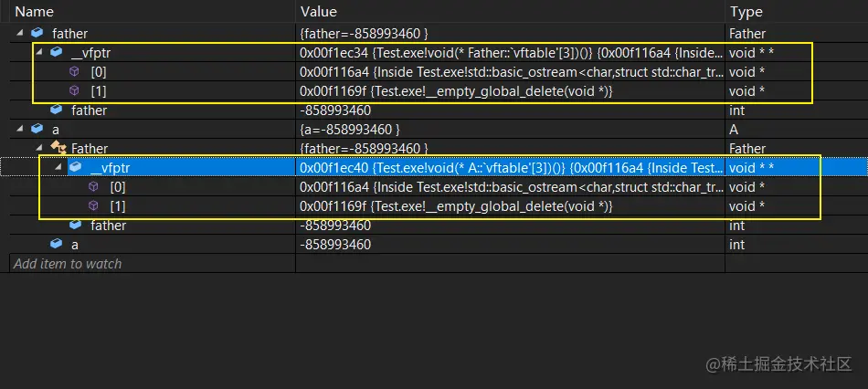Viewport: 868px width, 389px height.
Task: Click the purple icon of [0] under Father::vftable
Action: [x=74, y=71]
